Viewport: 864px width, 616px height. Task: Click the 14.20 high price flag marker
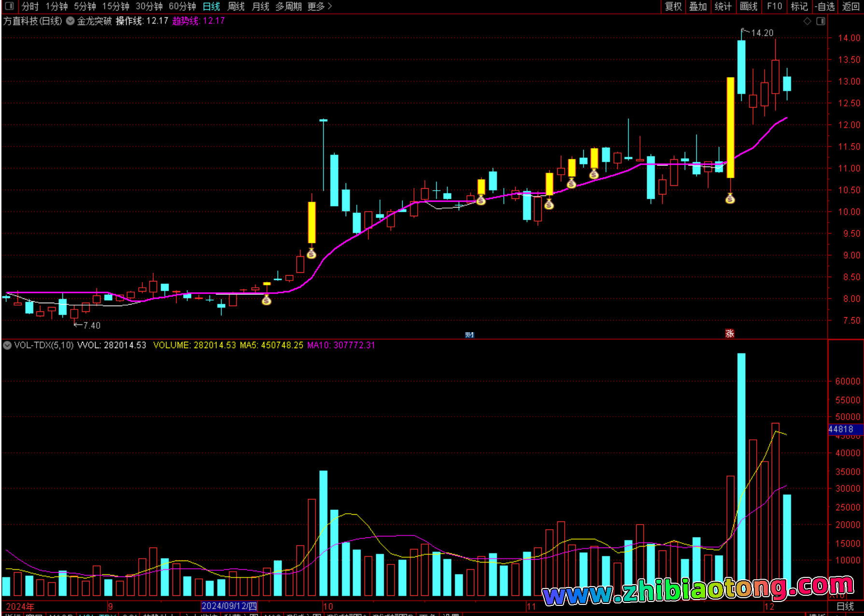pos(757,32)
